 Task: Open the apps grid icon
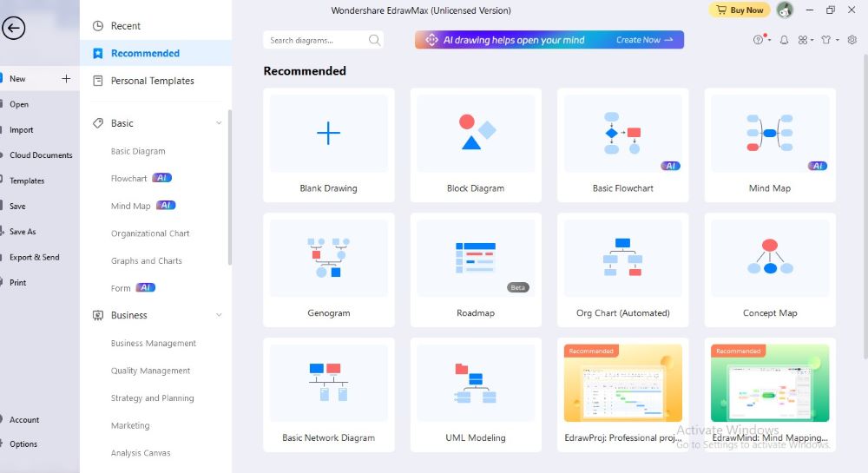point(803,40)
